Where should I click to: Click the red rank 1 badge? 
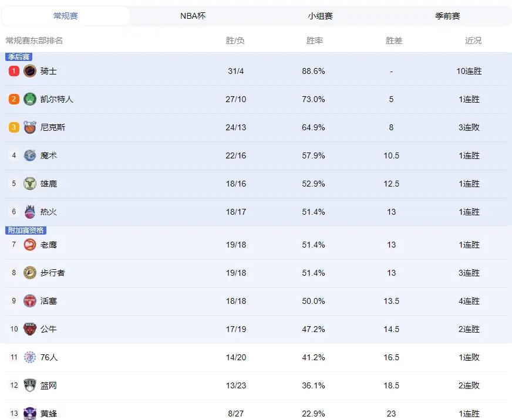(14, 71)
